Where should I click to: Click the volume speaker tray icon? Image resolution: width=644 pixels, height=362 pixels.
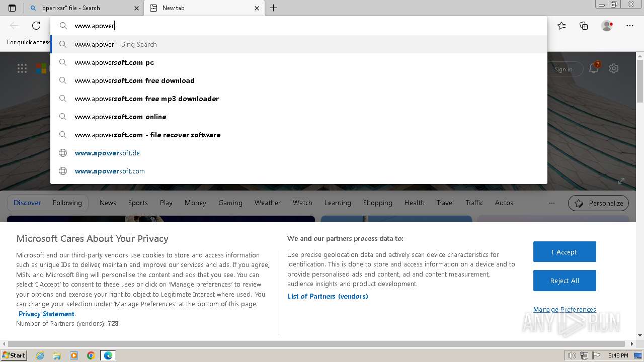572,355
